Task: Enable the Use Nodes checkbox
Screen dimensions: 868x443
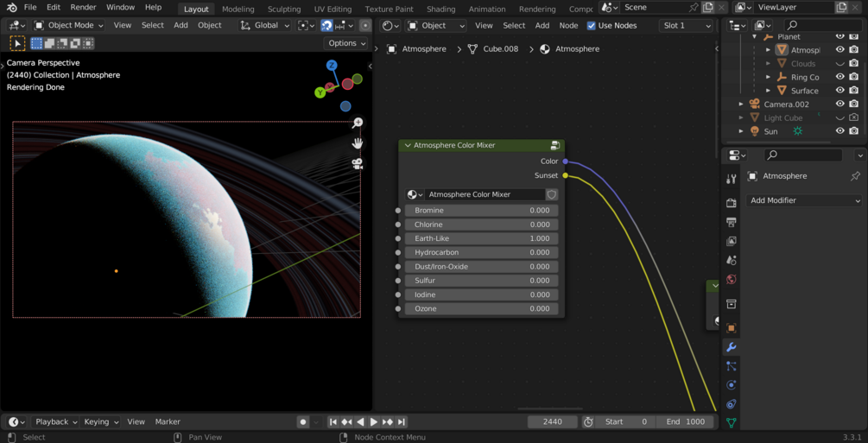Action: (x=592, y=25)
